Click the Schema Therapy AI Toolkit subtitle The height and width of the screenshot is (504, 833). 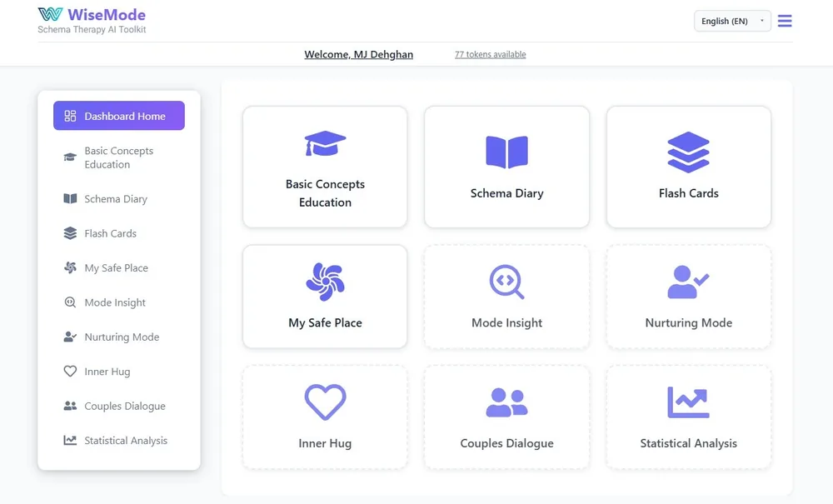(92, 30)
